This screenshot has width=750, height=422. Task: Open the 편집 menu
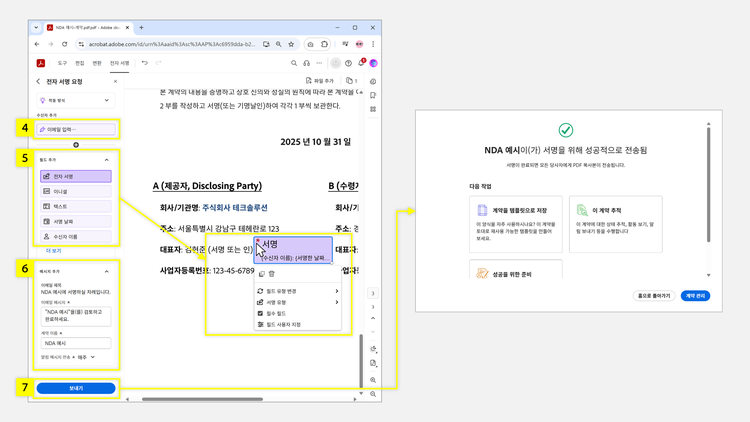point(79,63)
